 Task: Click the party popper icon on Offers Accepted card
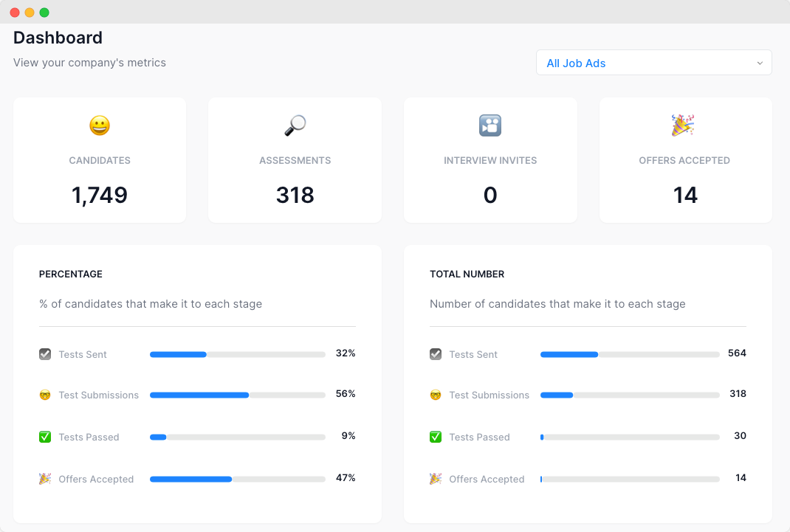tap(684, 125)
